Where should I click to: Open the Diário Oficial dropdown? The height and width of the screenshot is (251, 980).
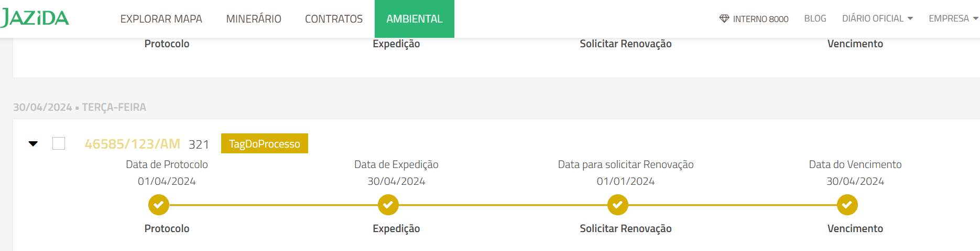pyautogui.click(x=877, y=18)
